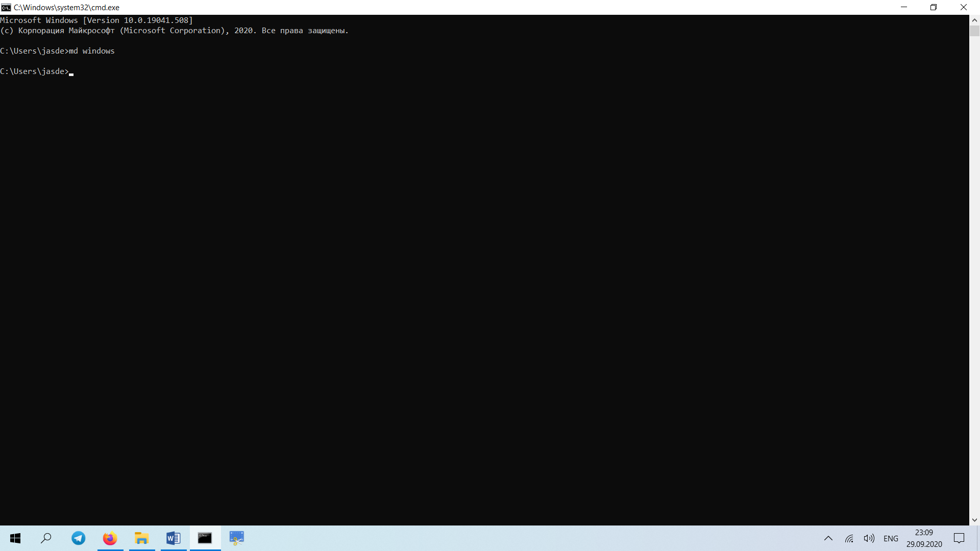Click the Microsoft Corporation copyright line
This screenshot has width=980, height=551.
pyautogui.click(x=174, y=31)
